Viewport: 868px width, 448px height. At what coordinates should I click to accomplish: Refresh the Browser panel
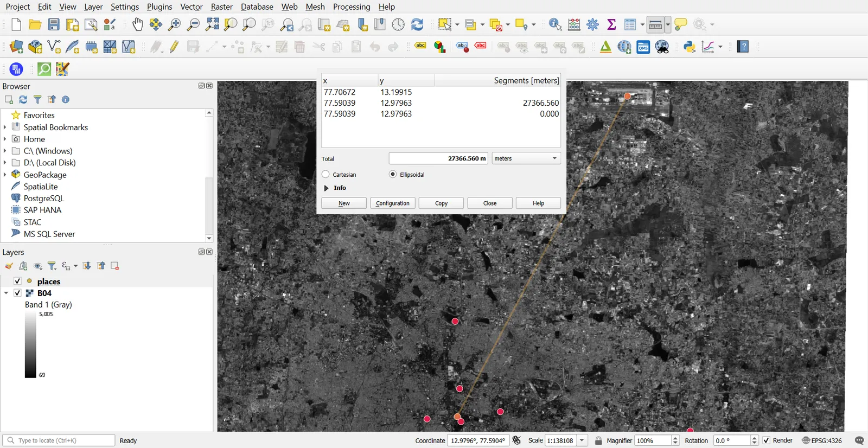[x=23, y=100]
